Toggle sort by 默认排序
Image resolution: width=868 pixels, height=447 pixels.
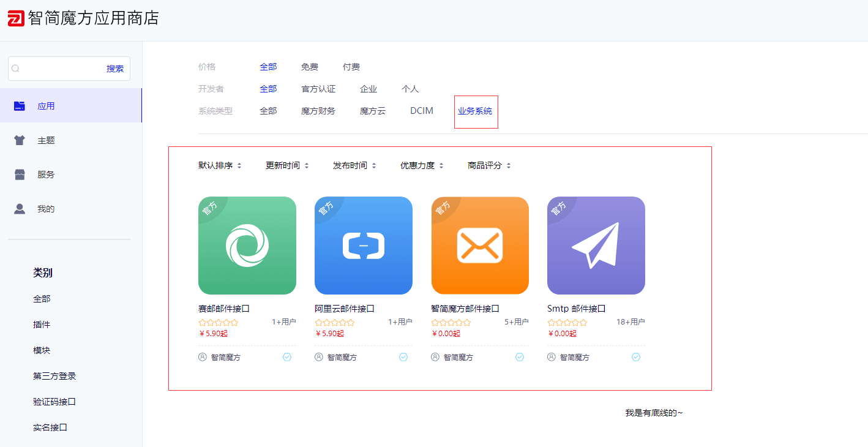point(220,165)
